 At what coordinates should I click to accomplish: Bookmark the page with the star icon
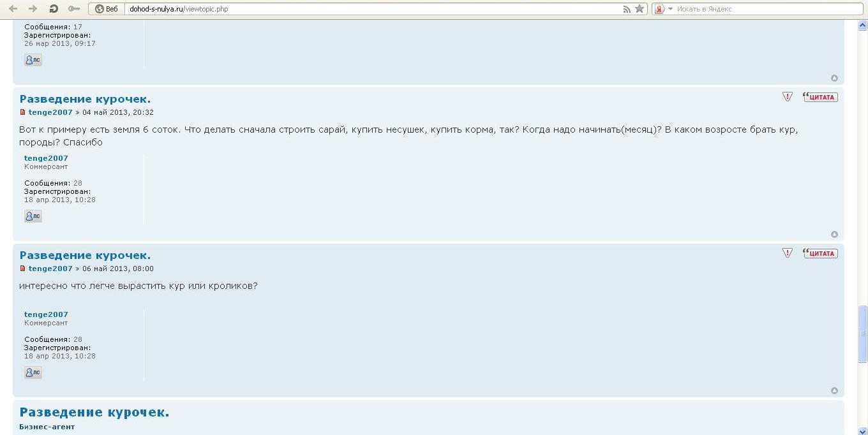tap(639, 9)
